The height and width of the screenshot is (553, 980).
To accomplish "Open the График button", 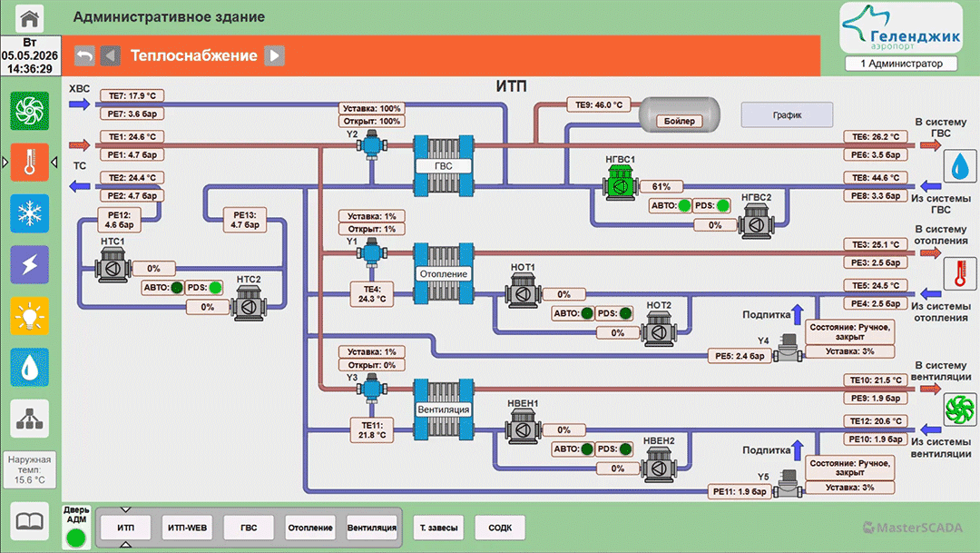I will [x=787, y=115].
